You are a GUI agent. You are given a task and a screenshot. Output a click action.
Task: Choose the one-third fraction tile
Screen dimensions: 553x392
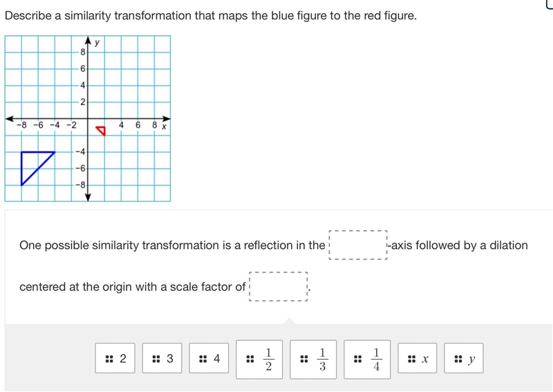(313, 360)
